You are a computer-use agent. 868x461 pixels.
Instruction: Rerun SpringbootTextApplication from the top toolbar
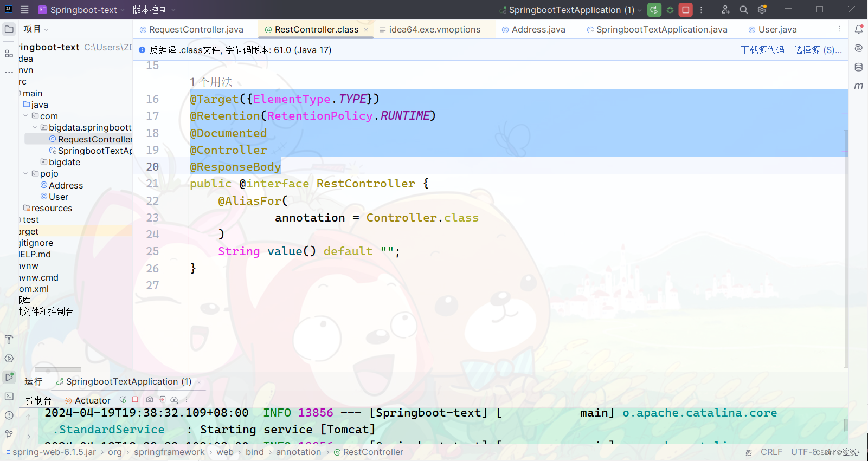pos(654,10)
